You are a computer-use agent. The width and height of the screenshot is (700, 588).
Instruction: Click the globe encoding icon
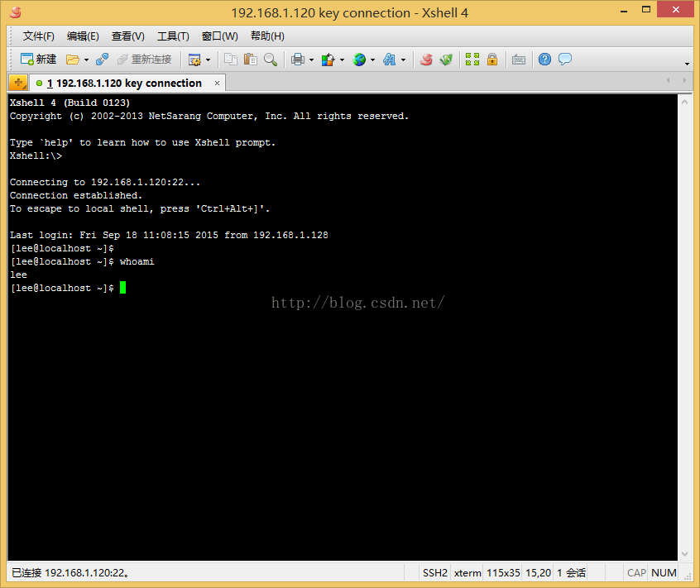pyautogui.click(x=359, y=60)
